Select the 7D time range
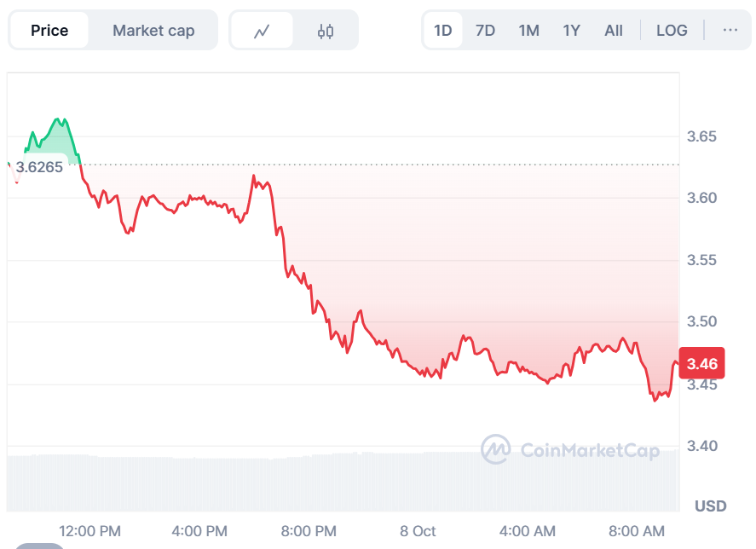This screenshot has height=549, width=756. pos(485,30)
